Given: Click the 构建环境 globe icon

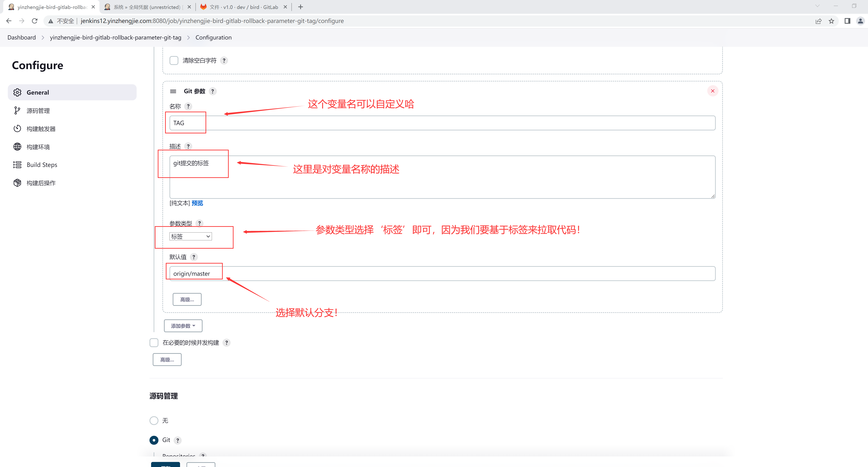Looking at the screenshot, I should click(17, 146).
